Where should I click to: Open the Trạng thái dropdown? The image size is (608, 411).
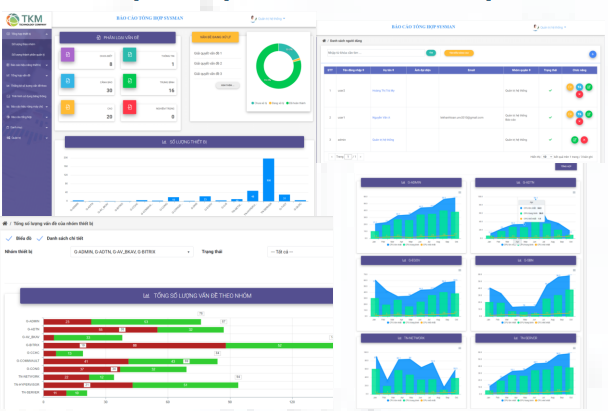tap(300, 252)
